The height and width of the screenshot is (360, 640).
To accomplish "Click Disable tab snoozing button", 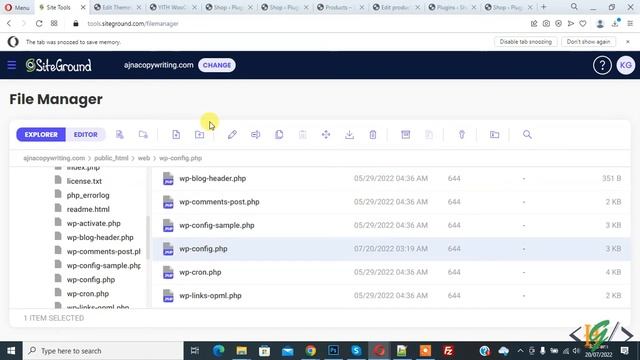I will (x=525, y=42).
